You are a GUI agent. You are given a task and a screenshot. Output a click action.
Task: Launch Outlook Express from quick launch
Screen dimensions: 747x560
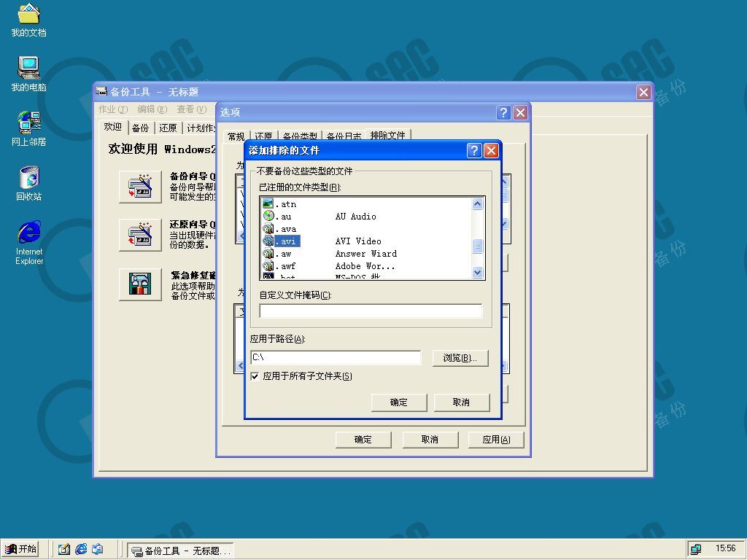click(98, 550)
